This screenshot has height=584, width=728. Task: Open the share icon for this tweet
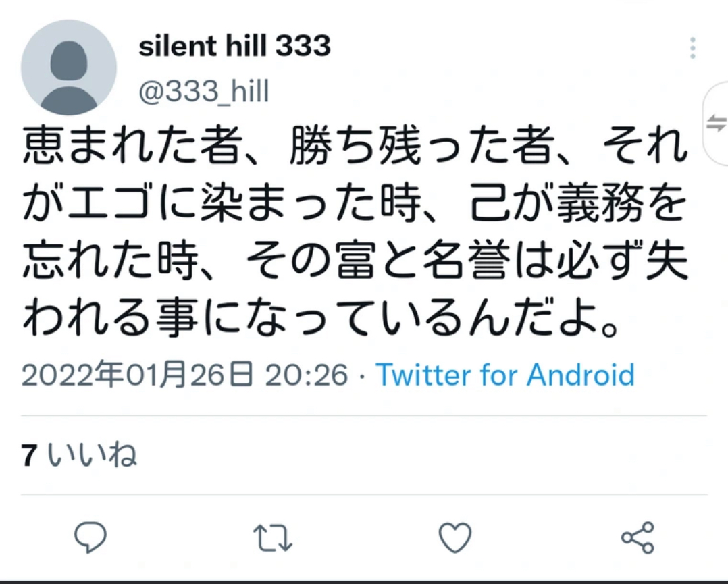coord(638,537)
